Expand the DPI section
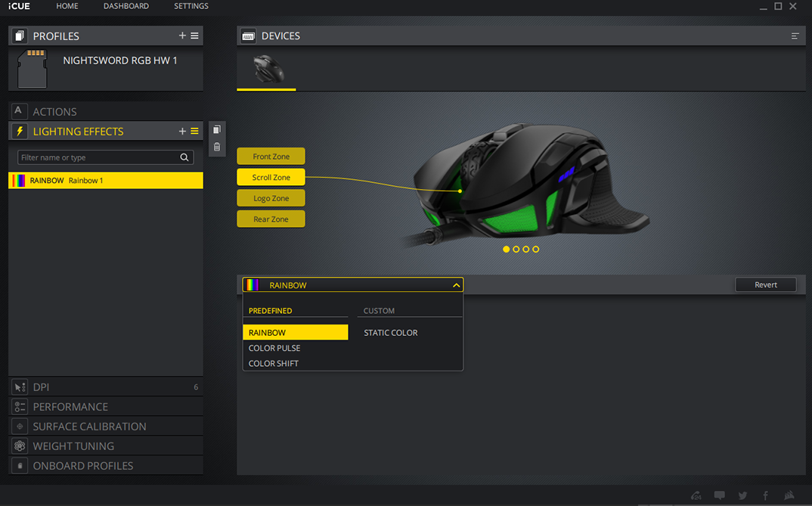This screenshot has width=812, height=506. 106,386
